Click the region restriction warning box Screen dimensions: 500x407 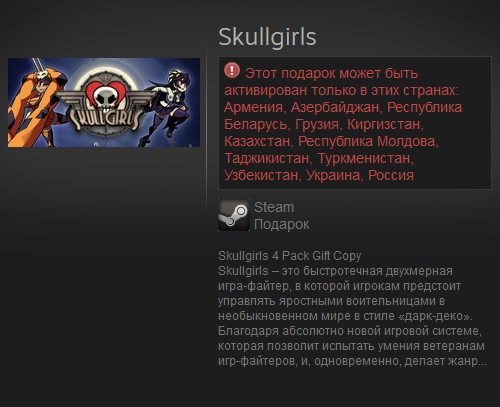[355, 123]
